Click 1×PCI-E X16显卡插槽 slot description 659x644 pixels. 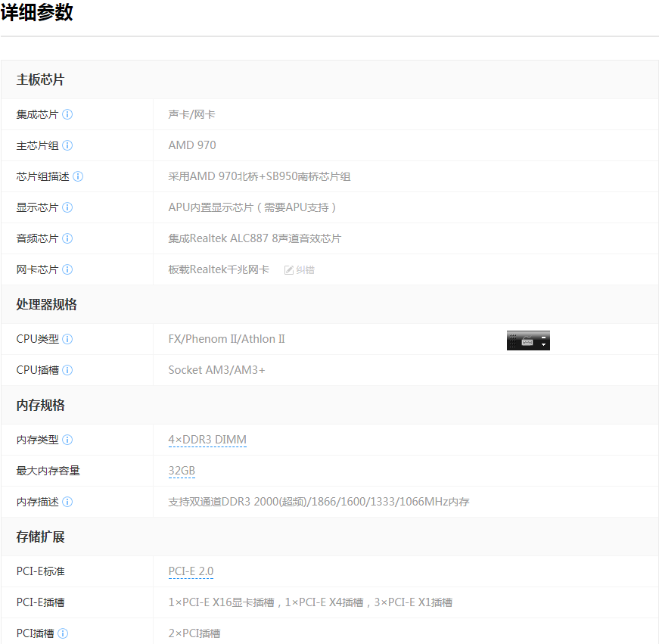pyautogui.click(x=310, y=603)
